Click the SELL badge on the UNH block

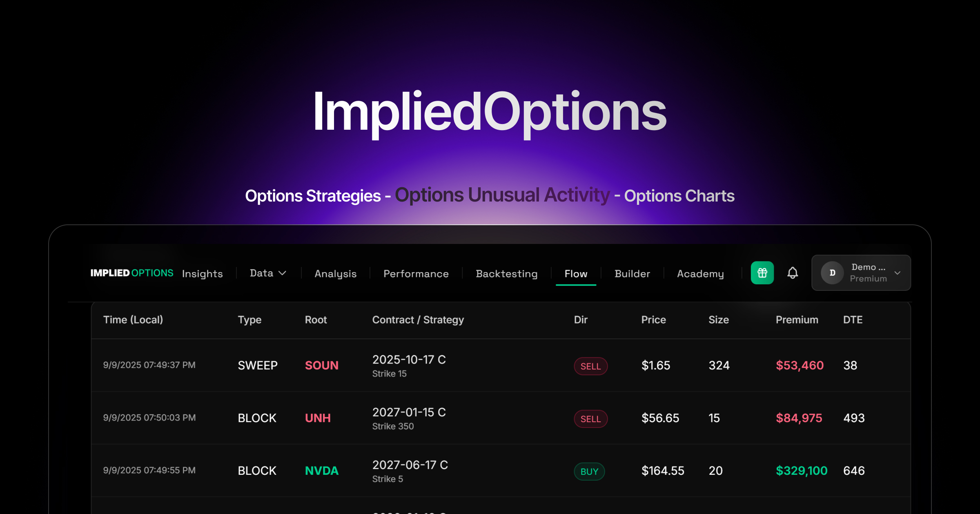coord(590,419)
